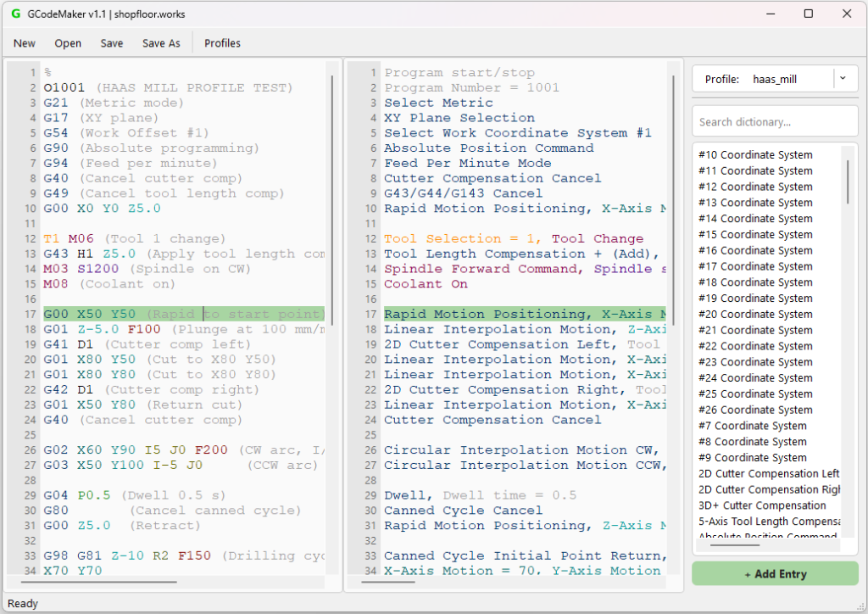Viewport: 868px width, 614px height.
Task: Open the Profiles menu
Action: coord(222,43)
